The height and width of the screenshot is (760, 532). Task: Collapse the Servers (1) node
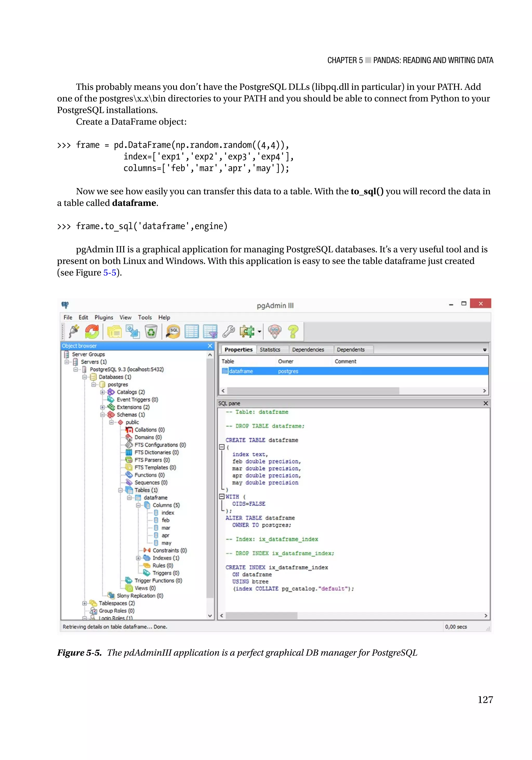pyautogui.click(x=67, y=362)
